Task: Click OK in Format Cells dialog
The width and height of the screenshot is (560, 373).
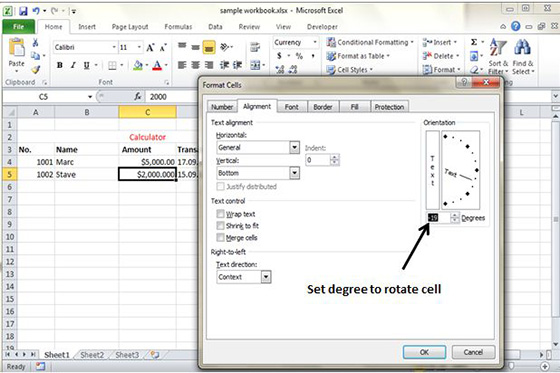Action: point(424,352)
